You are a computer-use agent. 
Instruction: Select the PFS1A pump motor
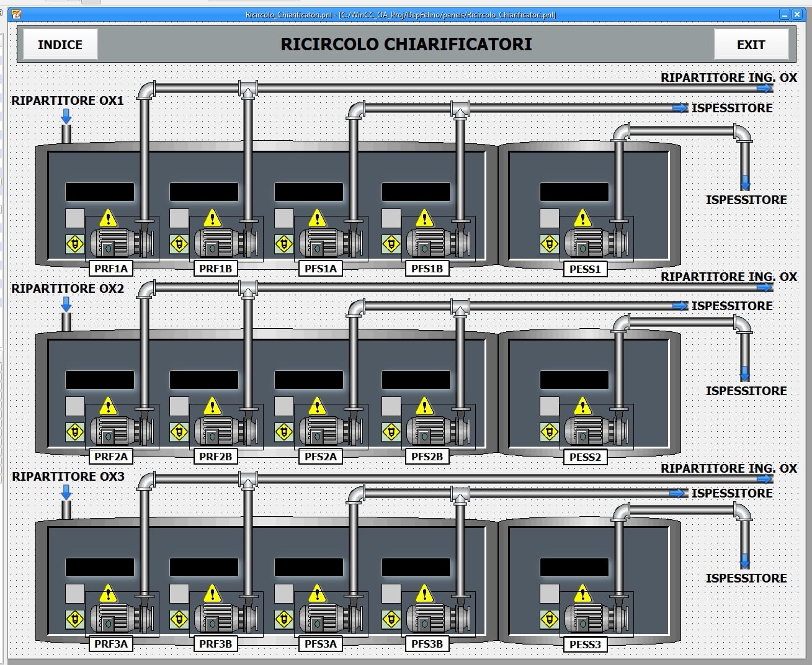point(331,242)
